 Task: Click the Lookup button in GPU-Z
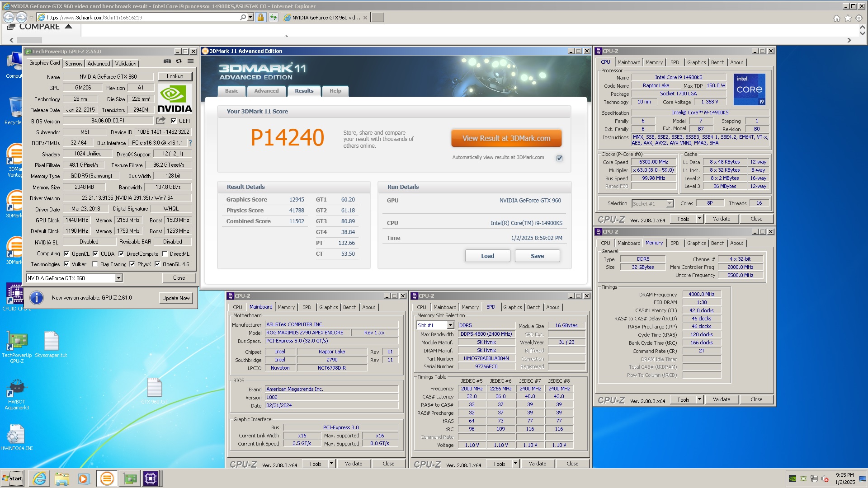point(175,76)
